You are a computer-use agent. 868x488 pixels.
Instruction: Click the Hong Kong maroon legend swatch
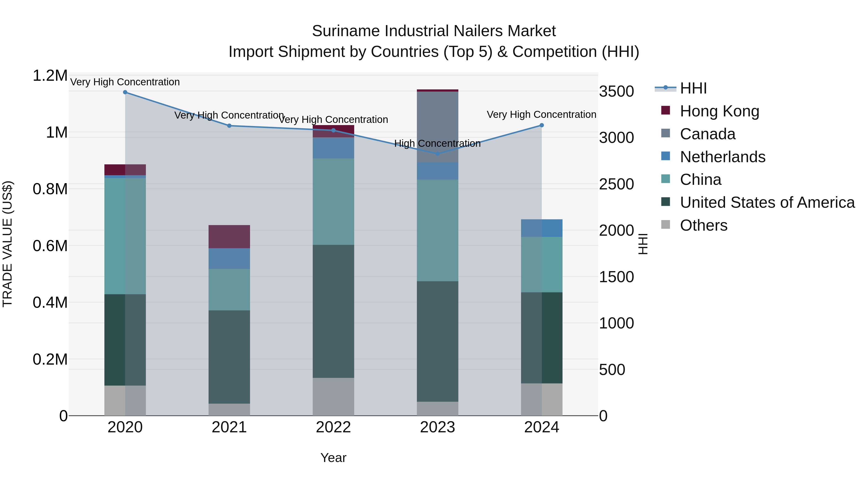pos(665,110)
